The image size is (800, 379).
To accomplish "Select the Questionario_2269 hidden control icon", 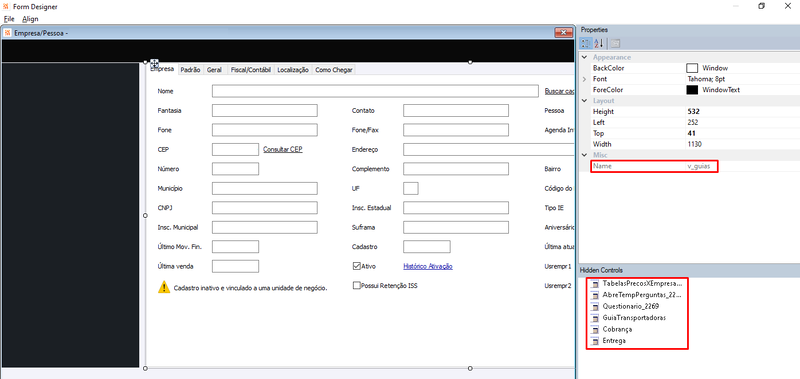I will click(594, 307).
